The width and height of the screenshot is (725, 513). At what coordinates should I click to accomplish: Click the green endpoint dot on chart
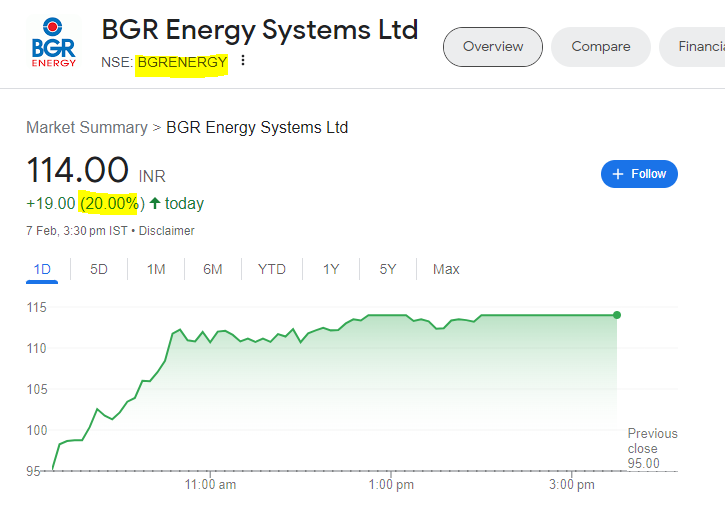tap(617, 315)
